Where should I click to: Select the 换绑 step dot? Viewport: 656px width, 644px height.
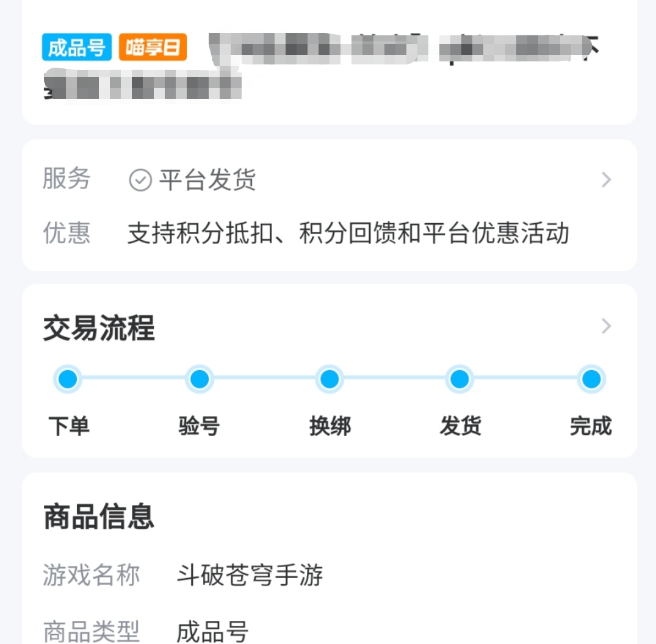point(330,379)
